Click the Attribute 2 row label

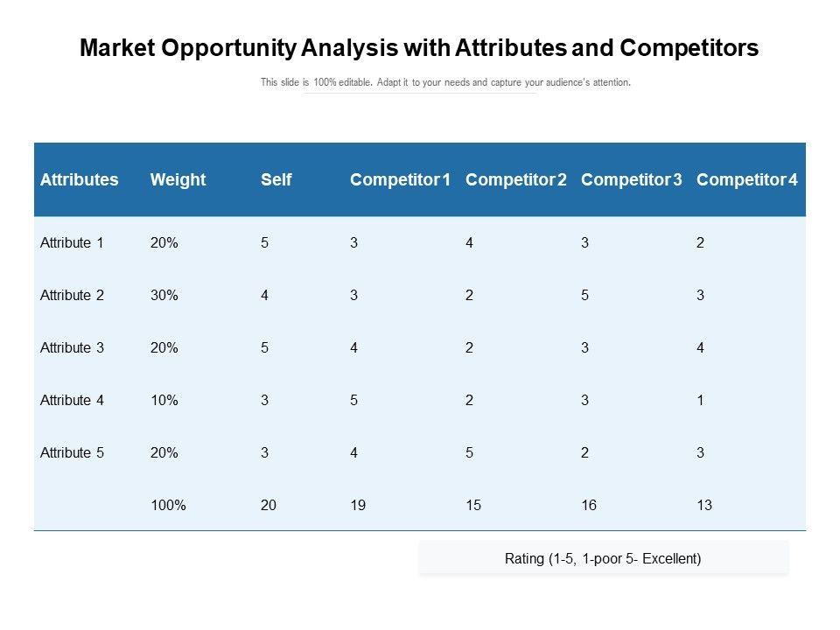tap(72, 296)
